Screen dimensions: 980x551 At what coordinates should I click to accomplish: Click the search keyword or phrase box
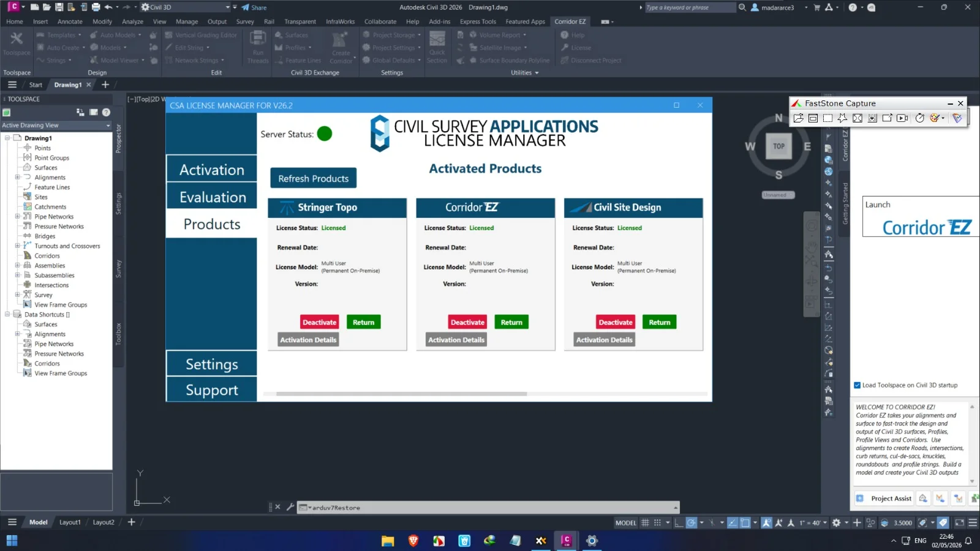click(690, 7)
